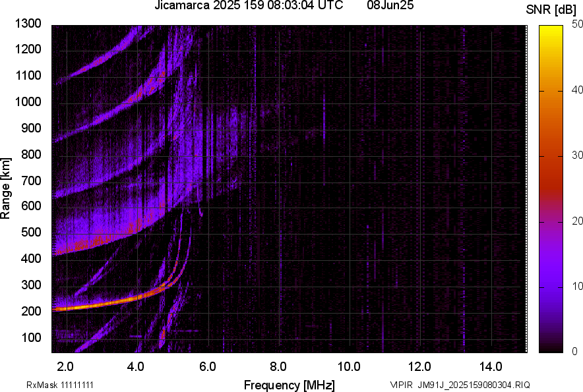583x392 pixels.
Task: Click the range tick label '700'
Action: click(31, 181)
